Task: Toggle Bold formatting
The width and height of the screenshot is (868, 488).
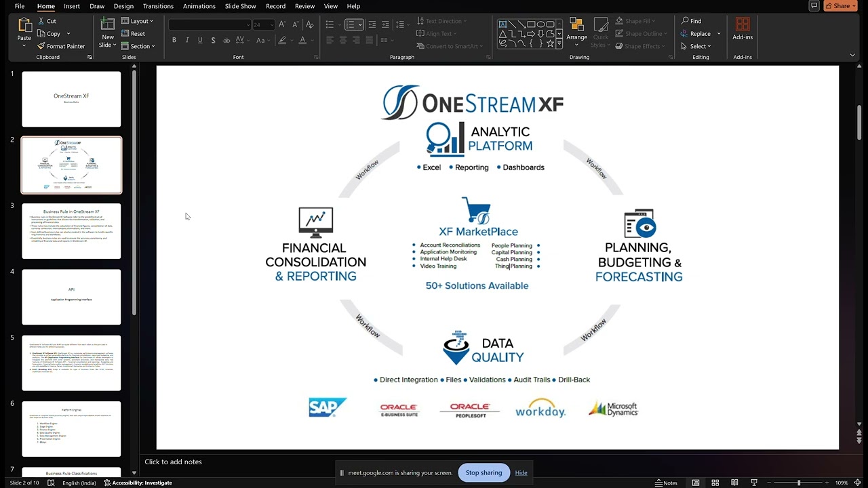Action: (x=174, y=40)
